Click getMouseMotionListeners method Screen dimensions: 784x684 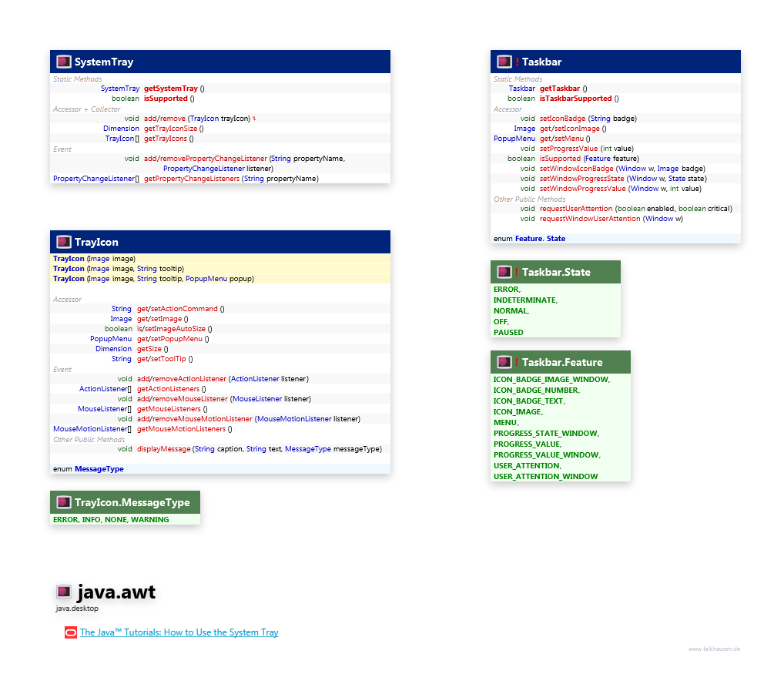[182, 428]
